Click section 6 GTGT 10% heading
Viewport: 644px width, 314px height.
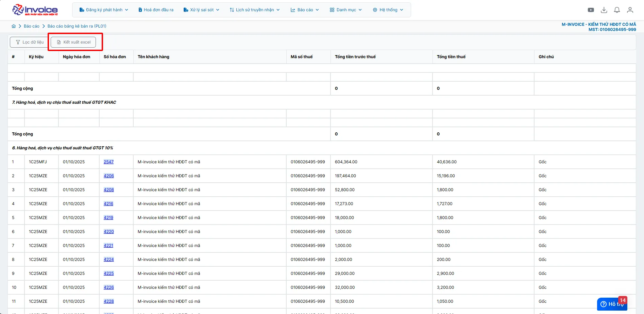tap(63, 148)
